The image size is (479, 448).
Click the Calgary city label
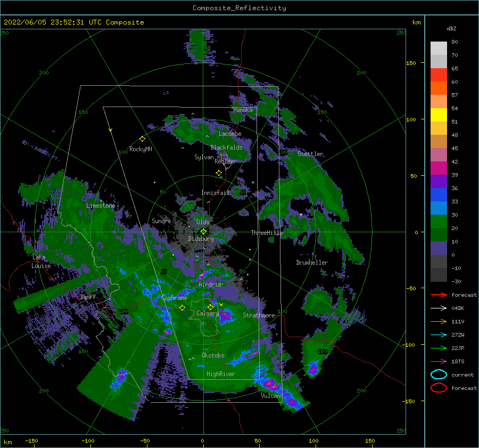208,313
